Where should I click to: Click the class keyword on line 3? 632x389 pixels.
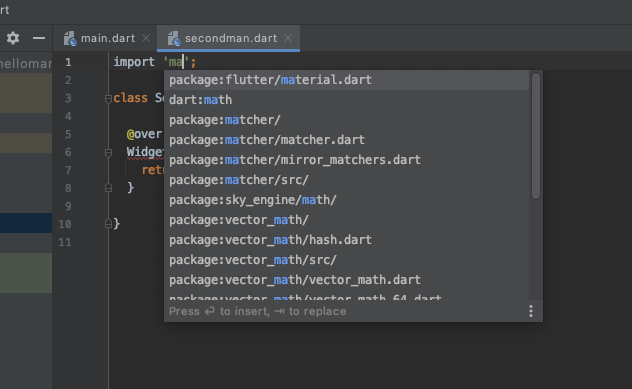pos(130,98)
